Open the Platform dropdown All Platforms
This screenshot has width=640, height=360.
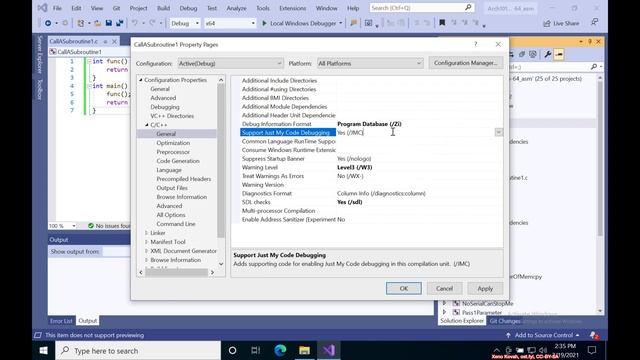coord(370,63)
